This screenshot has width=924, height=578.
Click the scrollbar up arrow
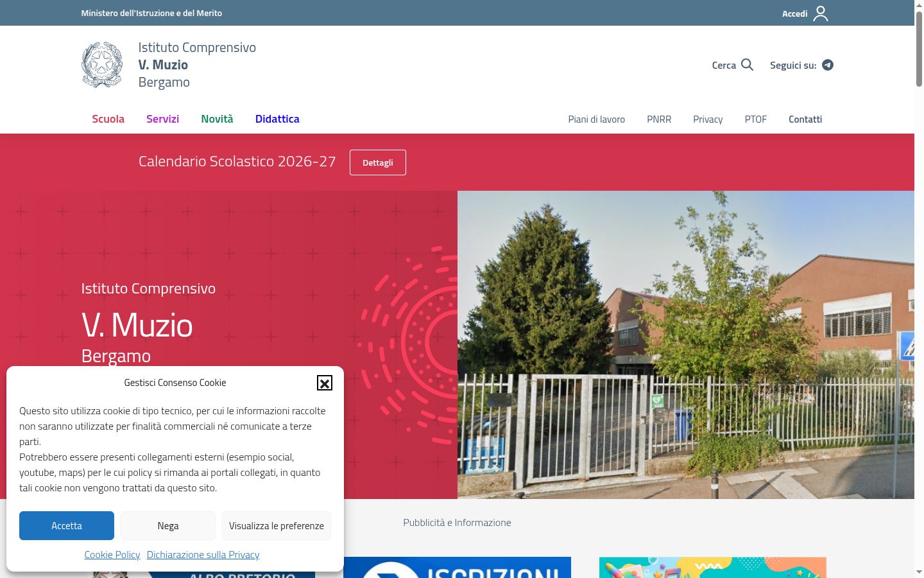point(919,4)
